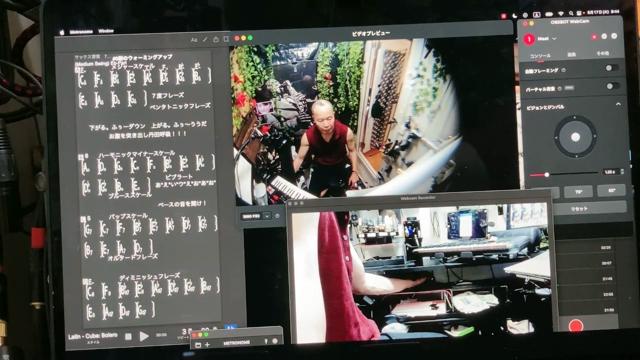Switch to the Console tab in OBSBOT
This screenshot has width=640, height=360.
click(x=540, y=56)
